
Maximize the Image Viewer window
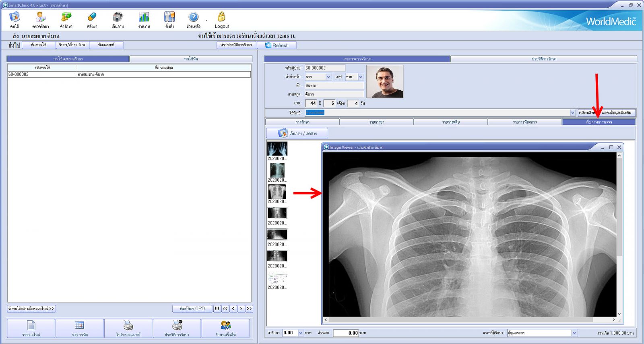coord(611,147)
